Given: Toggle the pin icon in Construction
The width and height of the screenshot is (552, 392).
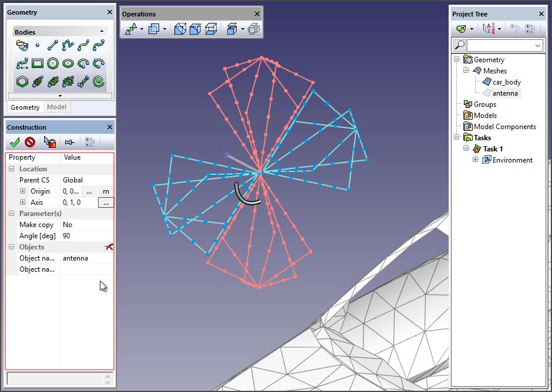Looking at the screenshot, I should 69,142.
